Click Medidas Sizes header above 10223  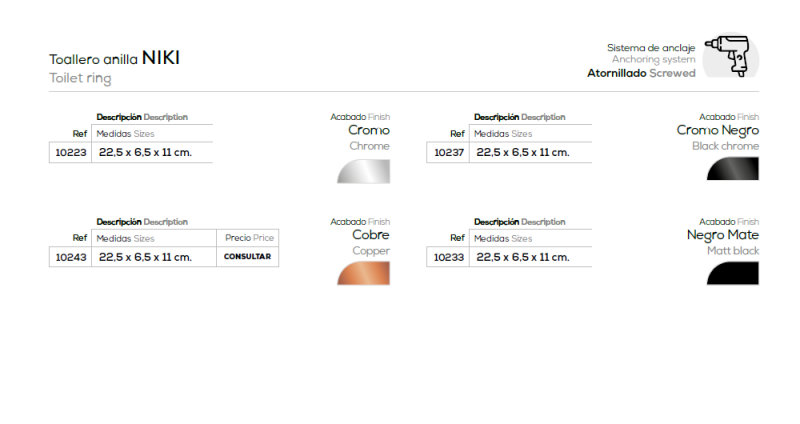tap(125, 134)
